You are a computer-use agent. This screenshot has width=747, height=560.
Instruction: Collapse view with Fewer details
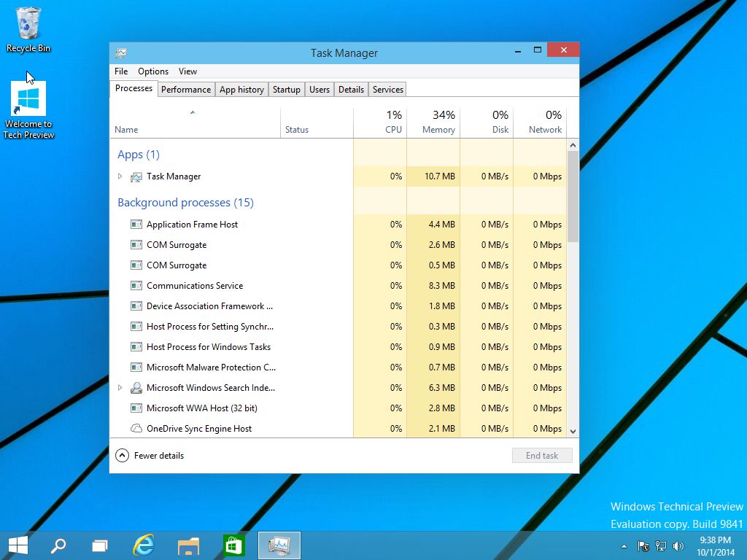point(150,456)
